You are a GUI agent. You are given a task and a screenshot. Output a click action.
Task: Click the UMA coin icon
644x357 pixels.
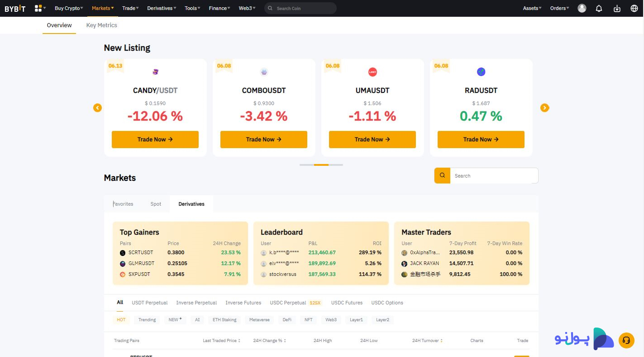(x=372, y=72)
